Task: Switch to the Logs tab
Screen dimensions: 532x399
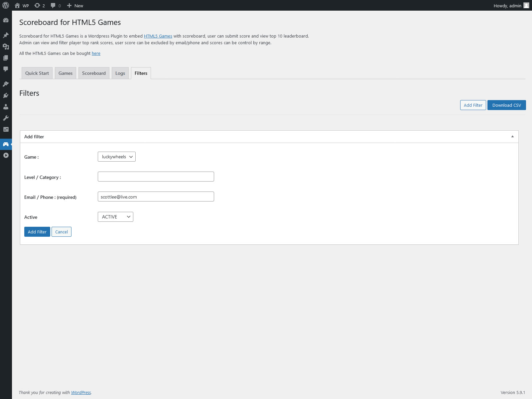Action: click(x=120, y=73)
